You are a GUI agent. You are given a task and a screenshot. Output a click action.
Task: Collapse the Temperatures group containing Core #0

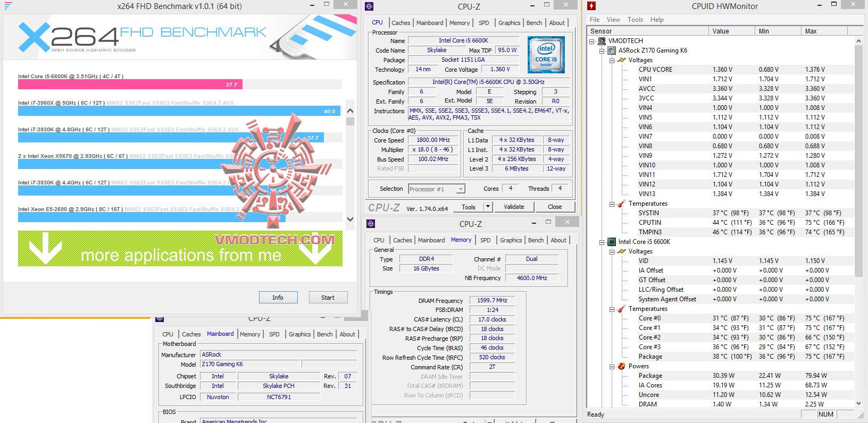(612, 309)
